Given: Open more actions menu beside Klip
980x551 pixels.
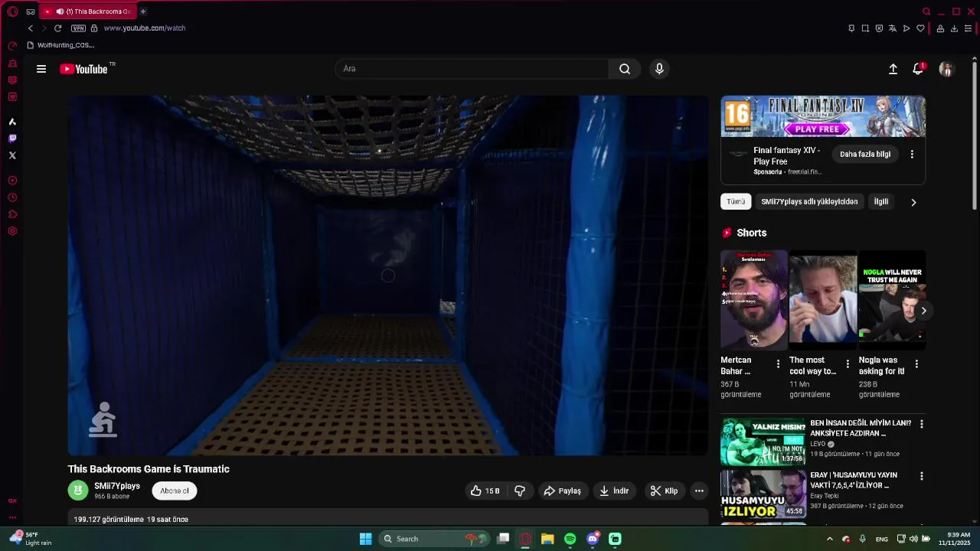Looking at the screenshot, I should click(x=699, y=491).
